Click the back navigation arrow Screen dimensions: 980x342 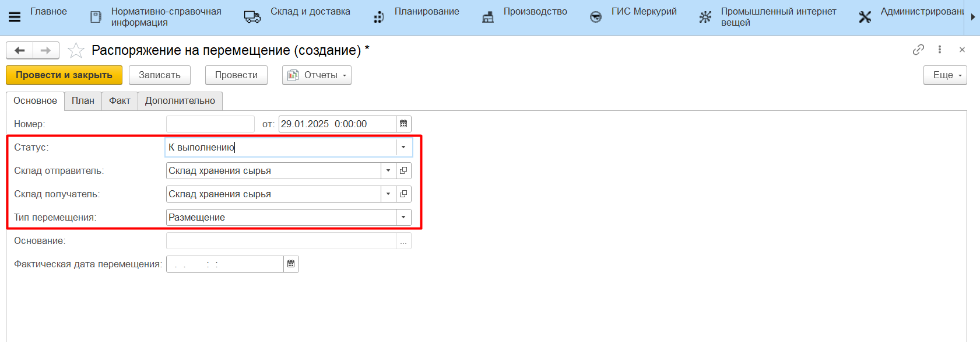click(x=20, y=51)
